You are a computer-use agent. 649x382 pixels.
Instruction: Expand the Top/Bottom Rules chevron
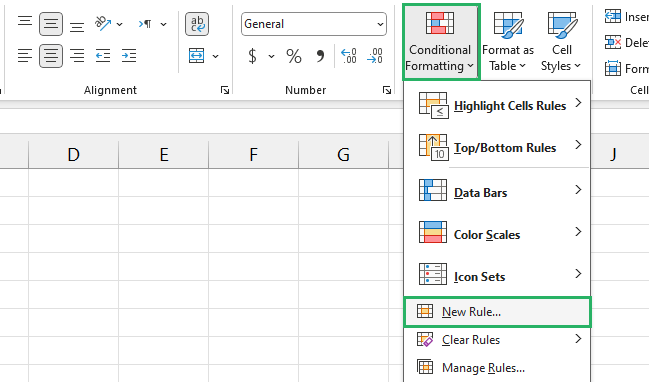578,144
